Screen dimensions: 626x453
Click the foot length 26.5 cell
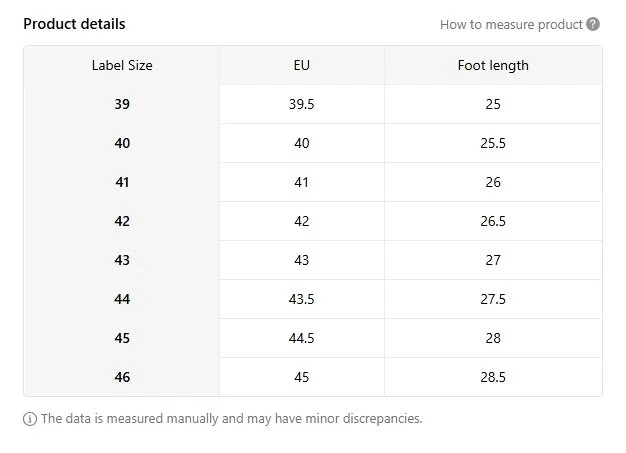[493, 221]
